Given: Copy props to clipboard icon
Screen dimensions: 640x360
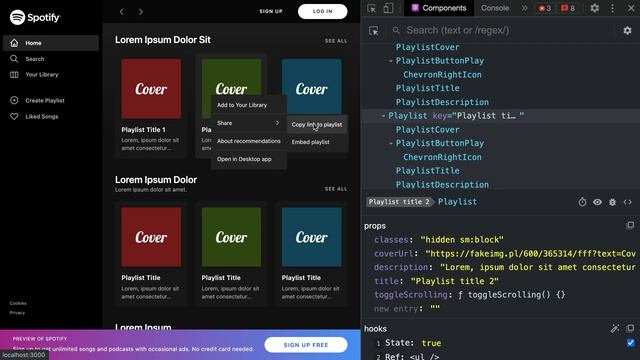Looking at the screenshot, I should click(630, 225).
